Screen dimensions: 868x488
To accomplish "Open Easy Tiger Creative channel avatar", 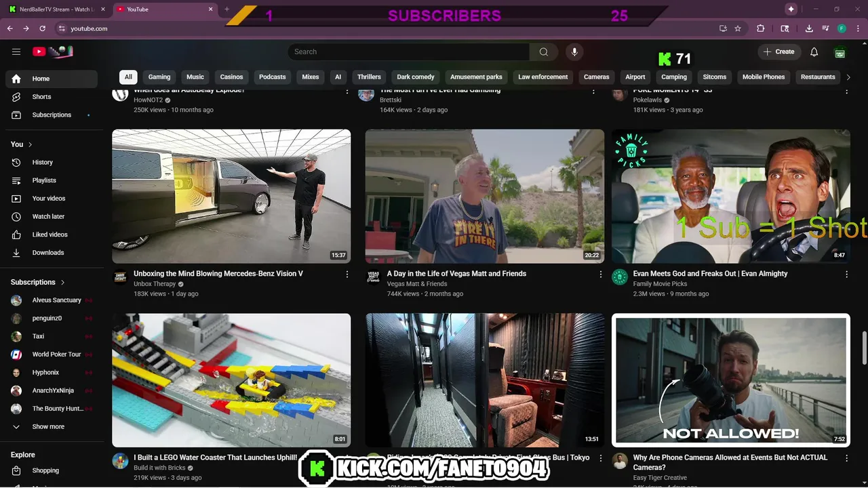I will [x=620, y=461].
